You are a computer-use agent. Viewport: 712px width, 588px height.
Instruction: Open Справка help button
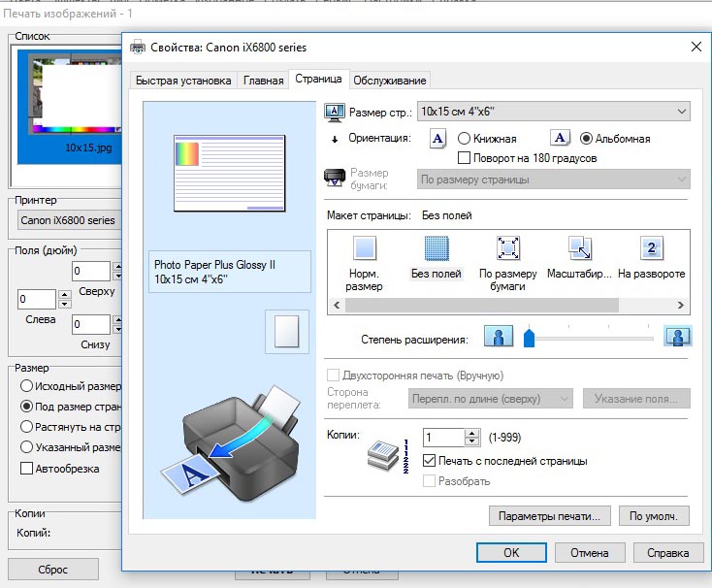point(668,552)
